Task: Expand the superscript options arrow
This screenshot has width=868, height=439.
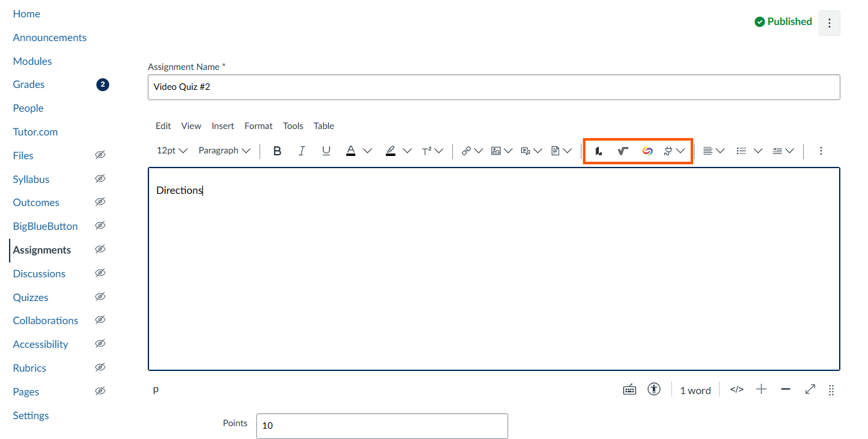Action: (x=439, y=151)
